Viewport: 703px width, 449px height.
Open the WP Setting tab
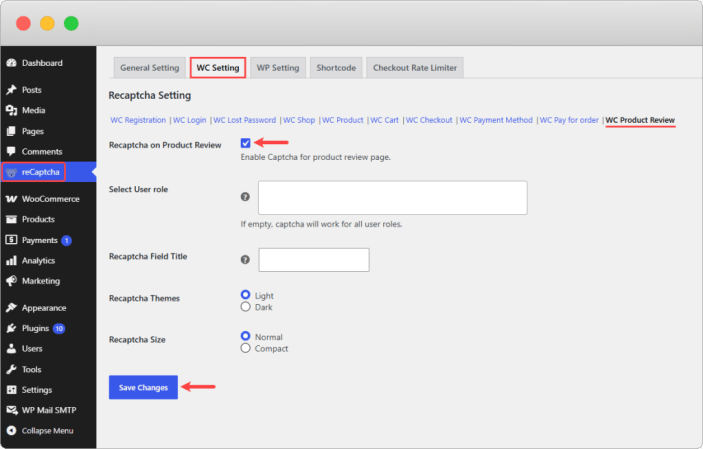[278, 68]
